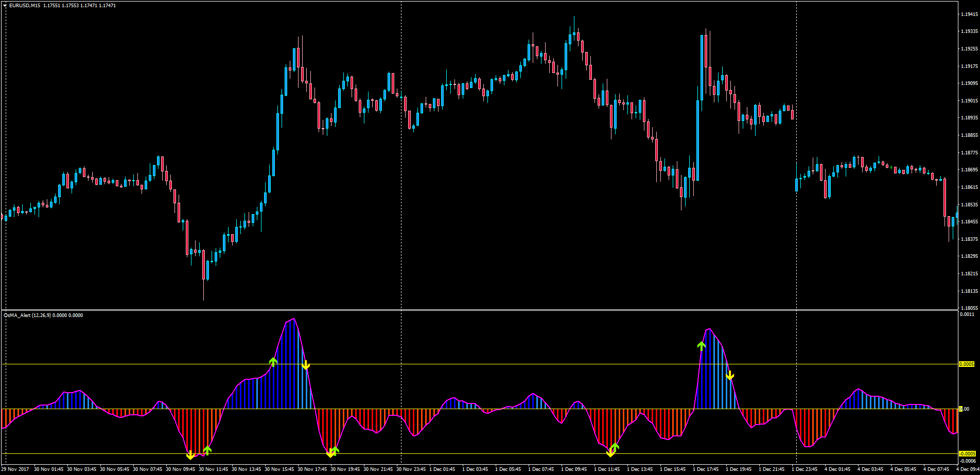The width and height of the screenshot is (980, 475).
Task: Open the chart menu triangle beside EURUSD,M15
Action: click(x=5, y=5)
